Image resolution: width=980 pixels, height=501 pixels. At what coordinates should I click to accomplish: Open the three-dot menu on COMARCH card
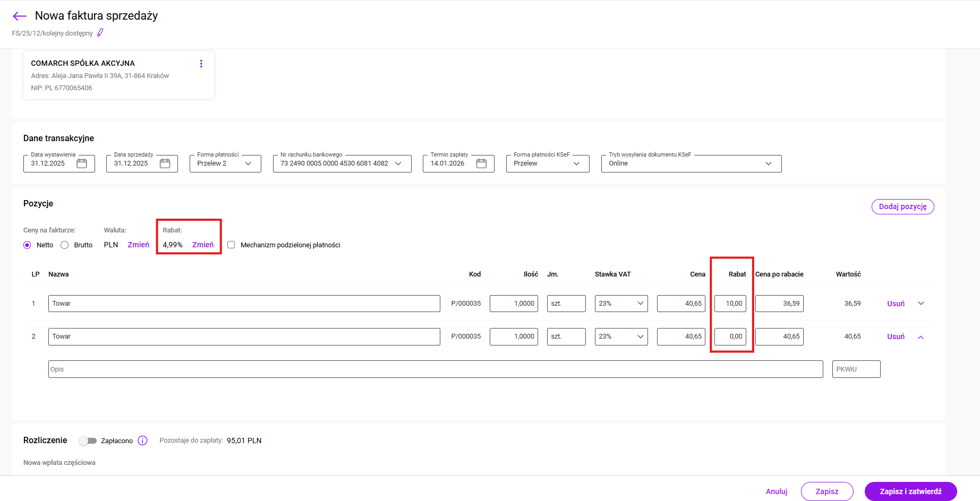click(201, 64)
